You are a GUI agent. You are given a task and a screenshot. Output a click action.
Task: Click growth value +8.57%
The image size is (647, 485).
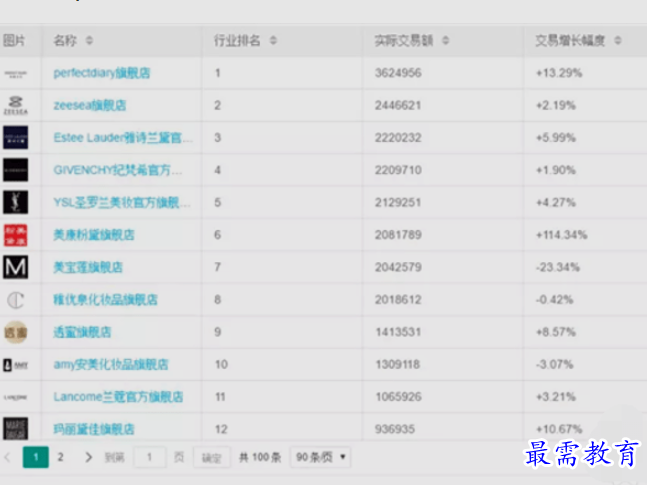[555, 332]
